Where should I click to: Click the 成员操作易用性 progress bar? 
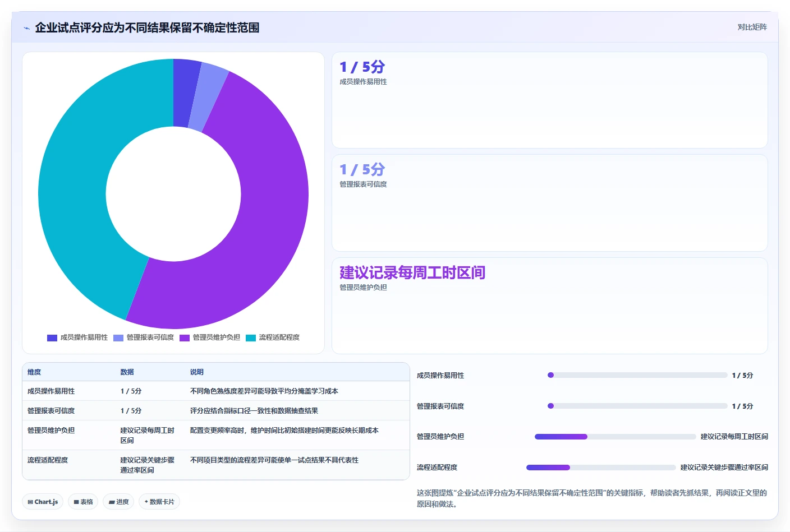click(637, 375)
